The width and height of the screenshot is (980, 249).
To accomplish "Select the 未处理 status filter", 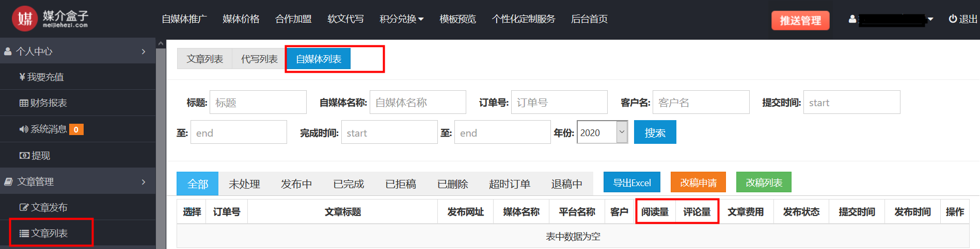I will (x=244, y=184).
